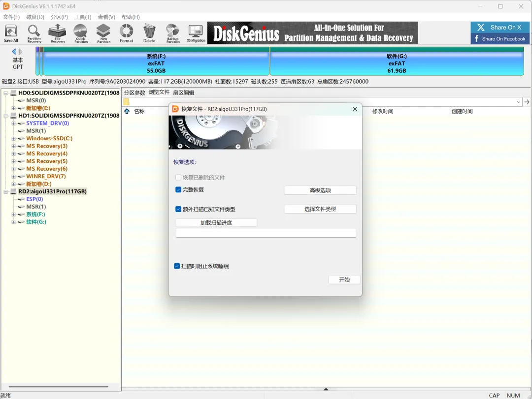Uncheck 额外扫描已知文件类型 checkbox
The height and width of the screenshot is (399, 532).
(178, 209)
